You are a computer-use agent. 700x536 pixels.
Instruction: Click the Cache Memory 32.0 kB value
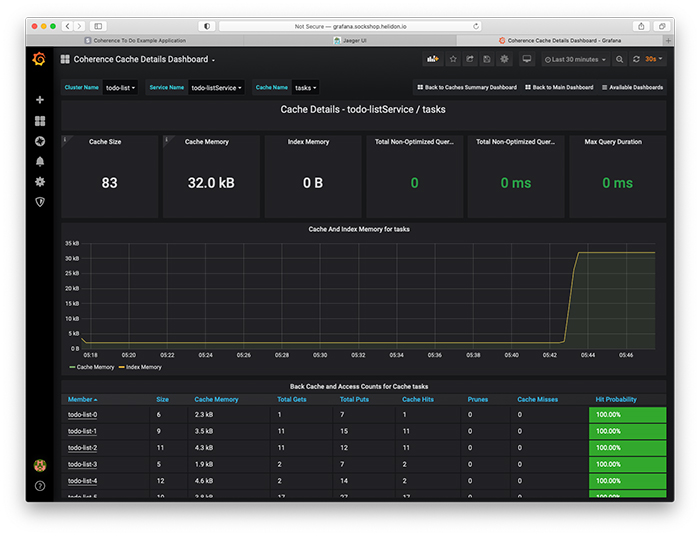coord(211,183)
